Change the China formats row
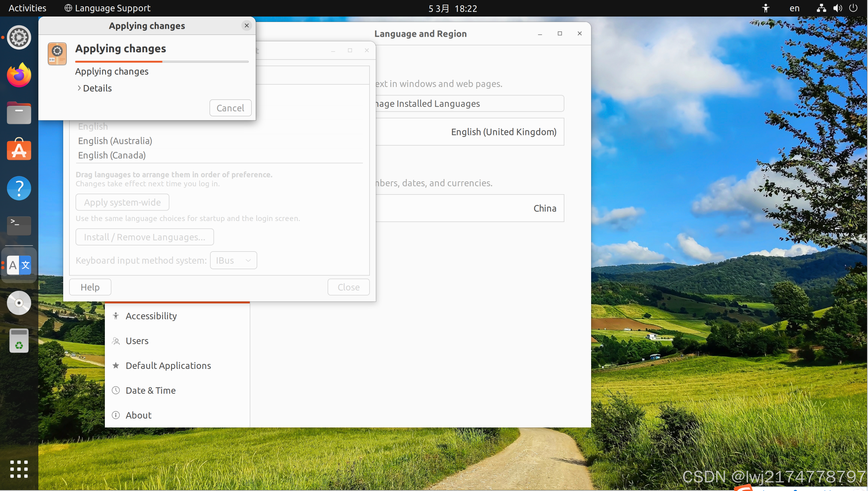 coord(470,208)
